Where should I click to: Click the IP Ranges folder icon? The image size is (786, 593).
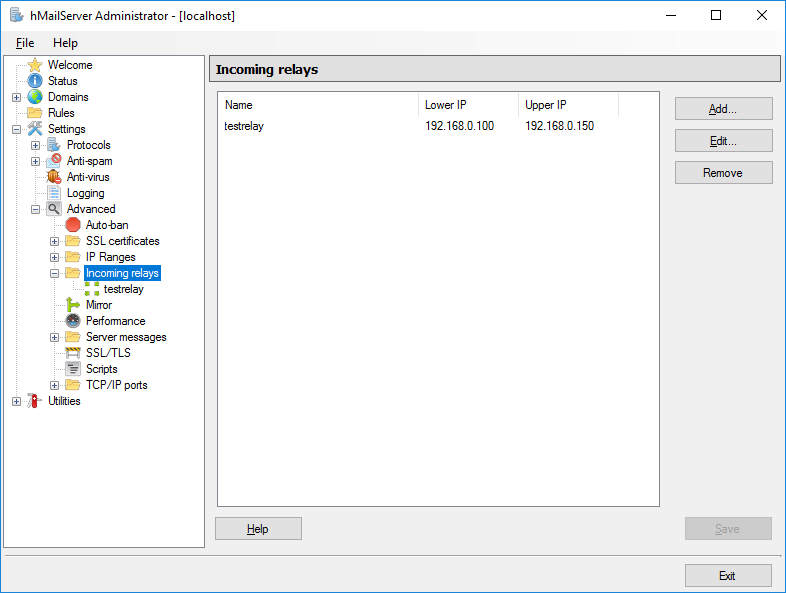(73, 257)
